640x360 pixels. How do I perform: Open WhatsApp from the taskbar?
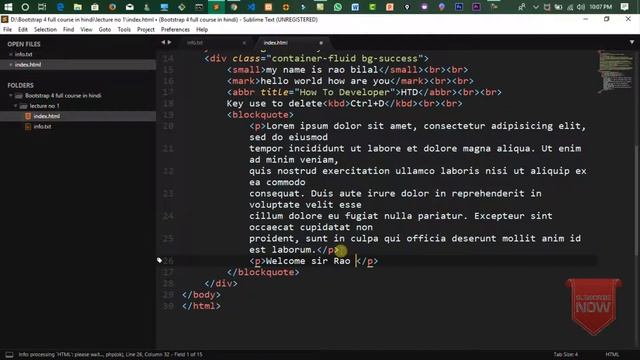click(x=338, y=7)
